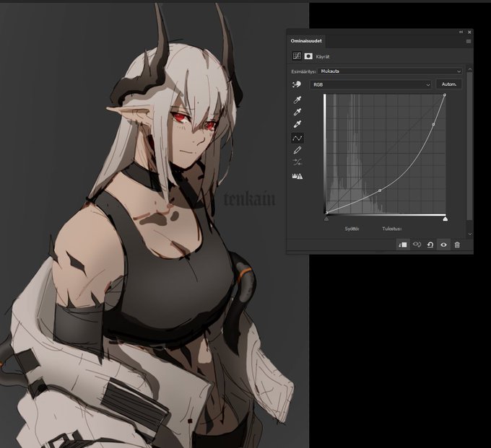The image size is (491, 448).
Task: Select the upper curve control point
Action: (x=433, y=124)
